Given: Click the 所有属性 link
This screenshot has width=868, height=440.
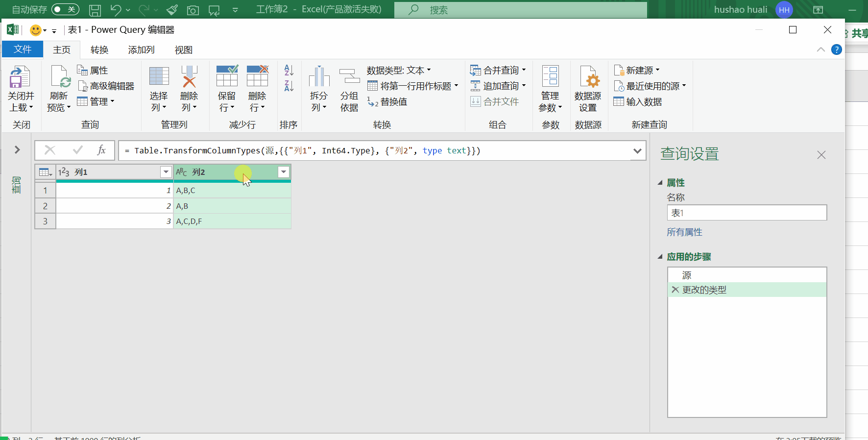Looking at the screenshot, I should (x=685, y=232).
